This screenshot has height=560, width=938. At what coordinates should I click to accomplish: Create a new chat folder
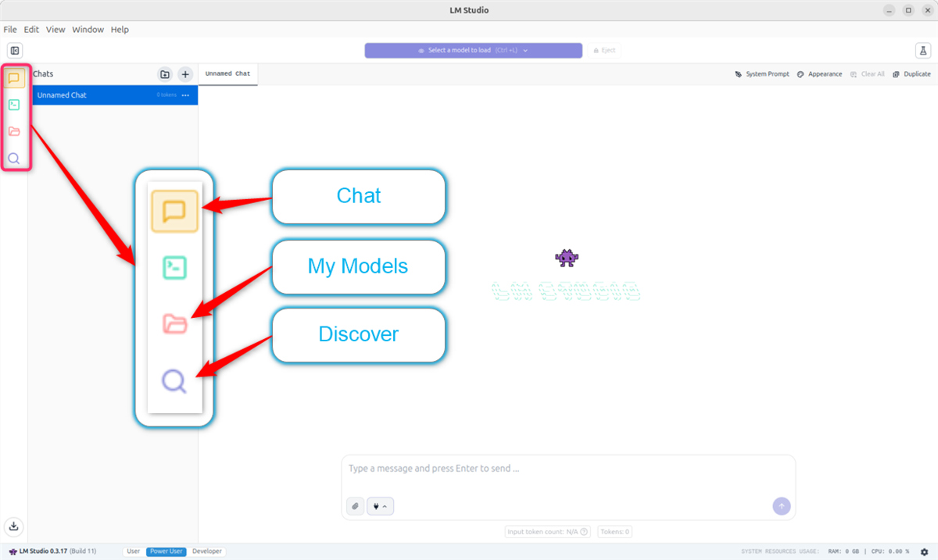pyautogui.click(x=165, y=74)
